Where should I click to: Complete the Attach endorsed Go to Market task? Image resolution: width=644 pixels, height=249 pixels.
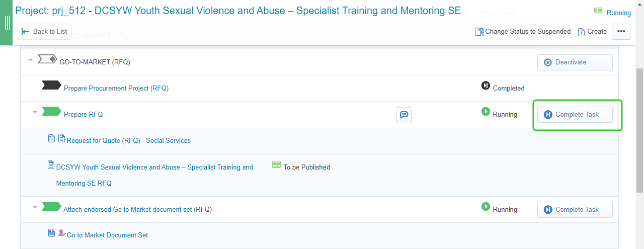coord(575,210)
